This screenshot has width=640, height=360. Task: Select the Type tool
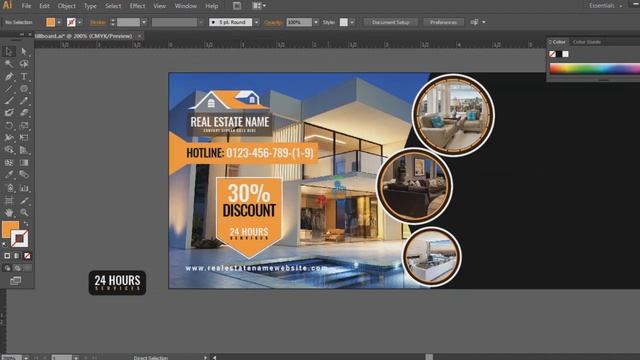point(24,76)
